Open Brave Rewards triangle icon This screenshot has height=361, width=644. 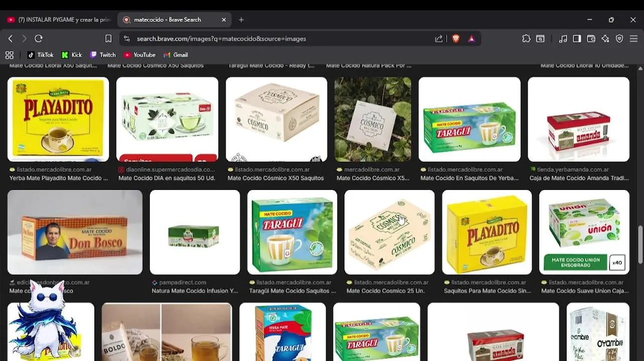pos(471,39)
